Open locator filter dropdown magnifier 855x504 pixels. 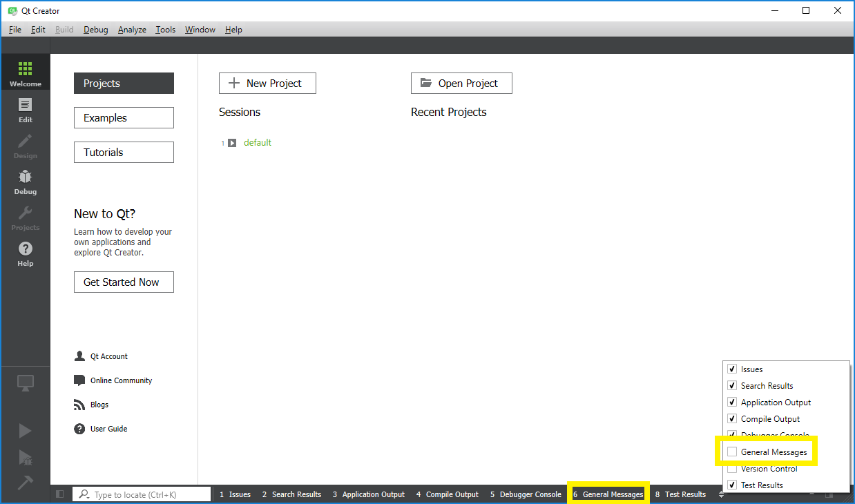pyautogui.click(x=84, y=494)
